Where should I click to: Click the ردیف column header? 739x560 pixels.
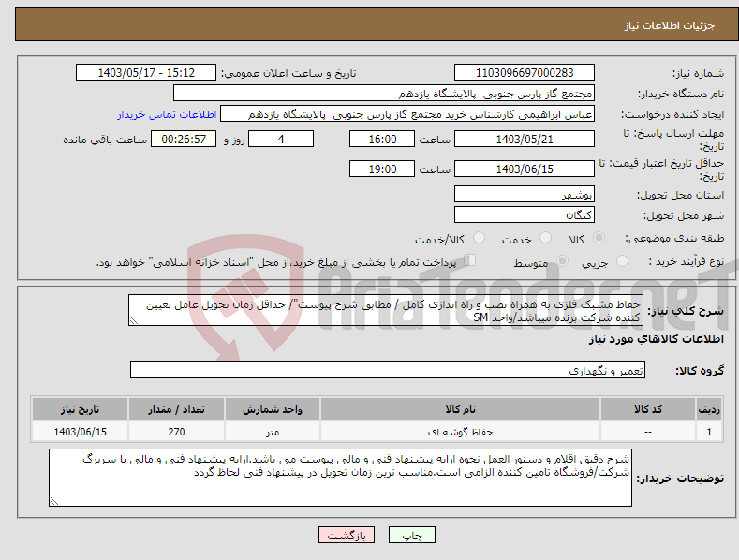tap(709, 409)
